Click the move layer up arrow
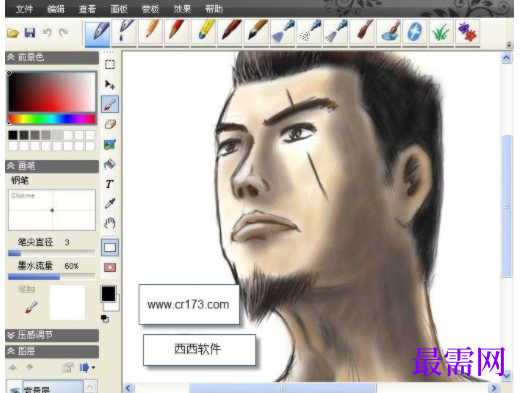The image size is (524, 393). tap(13, 368)
